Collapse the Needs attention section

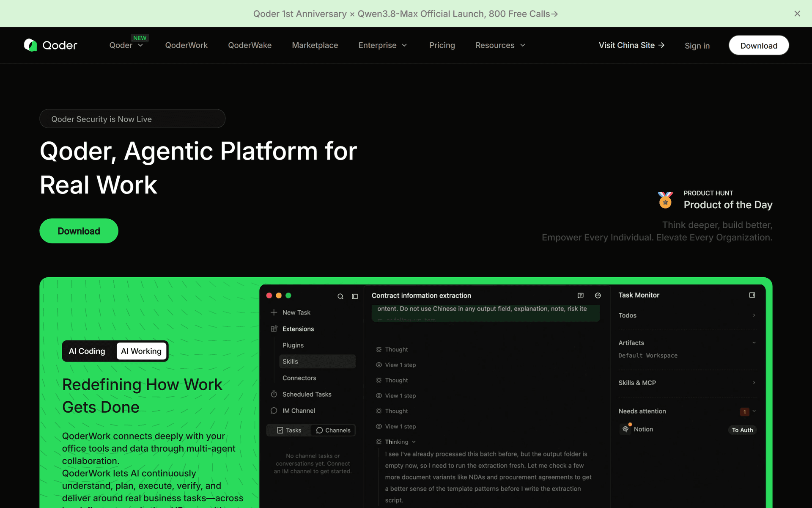(754, 411)
